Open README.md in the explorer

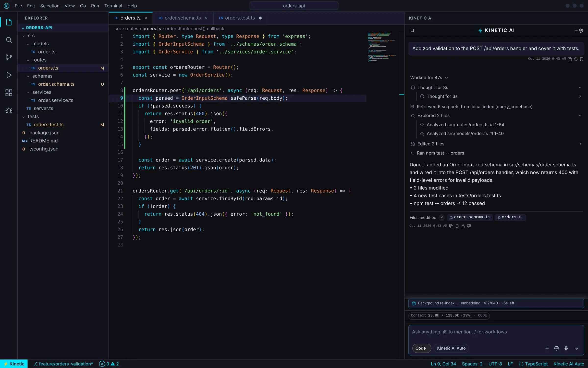point(63,141)
